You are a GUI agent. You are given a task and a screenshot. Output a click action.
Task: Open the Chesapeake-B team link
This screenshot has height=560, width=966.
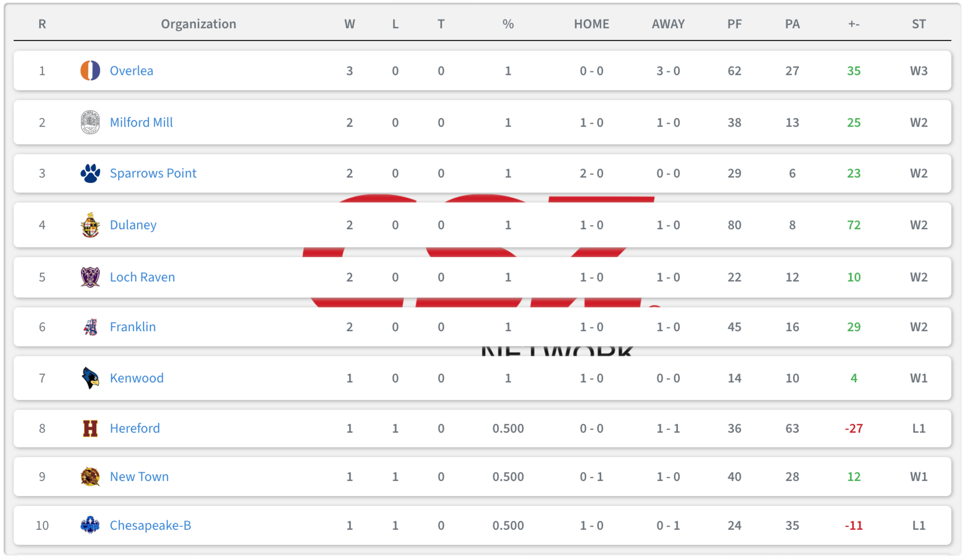click(x=150, y=525)
